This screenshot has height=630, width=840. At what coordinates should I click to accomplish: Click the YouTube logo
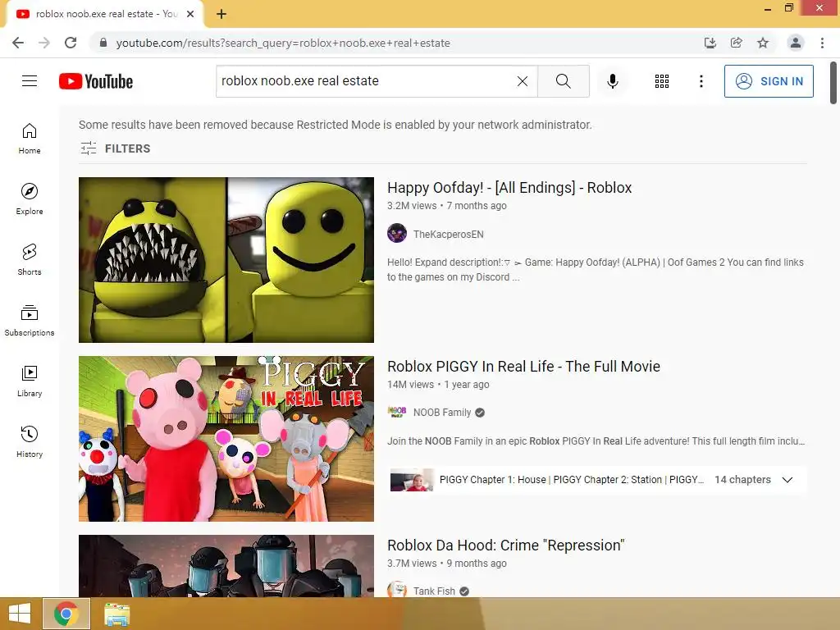pos(96,81)
